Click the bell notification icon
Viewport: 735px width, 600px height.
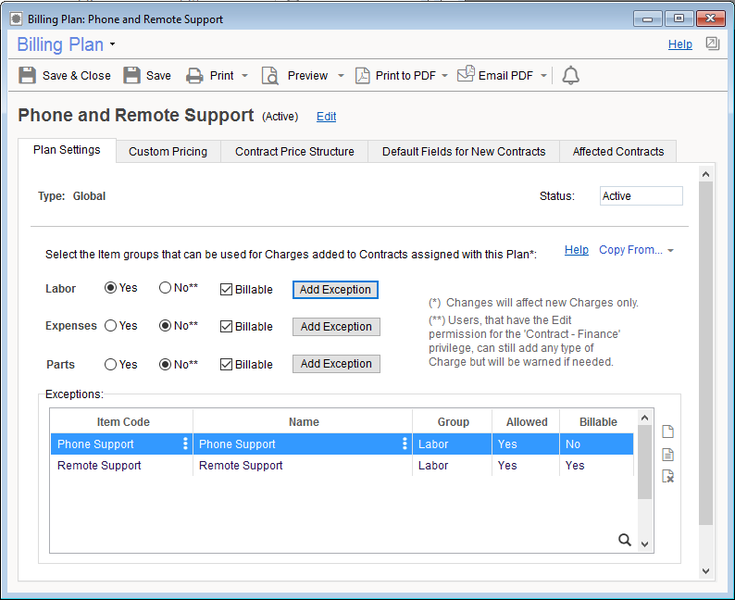coord(570,76)
